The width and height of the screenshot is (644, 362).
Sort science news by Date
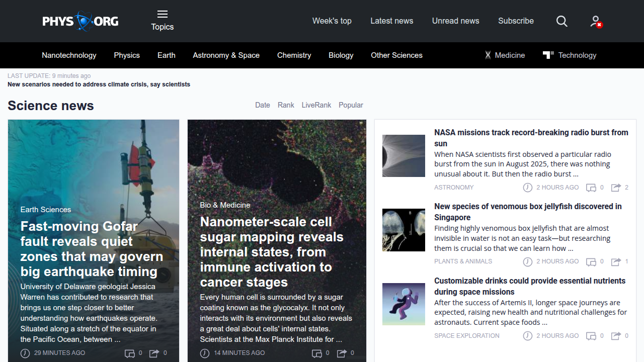pyautogui.click(x=263, y=105)
